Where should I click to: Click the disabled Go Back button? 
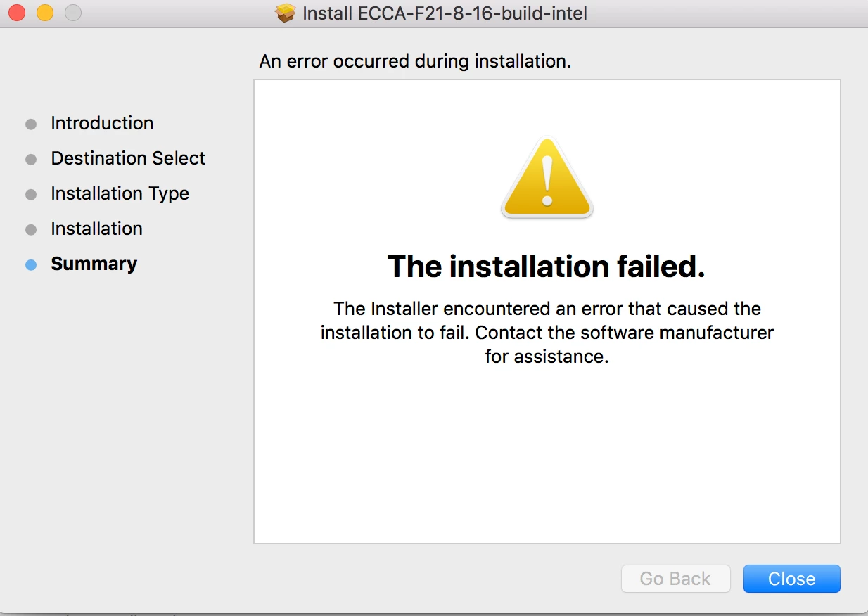[x=675, y=579]
